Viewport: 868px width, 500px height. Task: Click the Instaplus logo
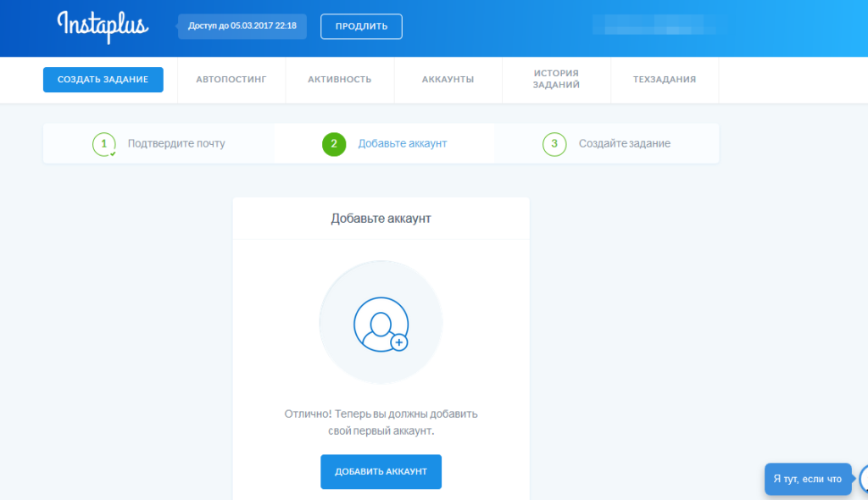[x=103, y=26]
